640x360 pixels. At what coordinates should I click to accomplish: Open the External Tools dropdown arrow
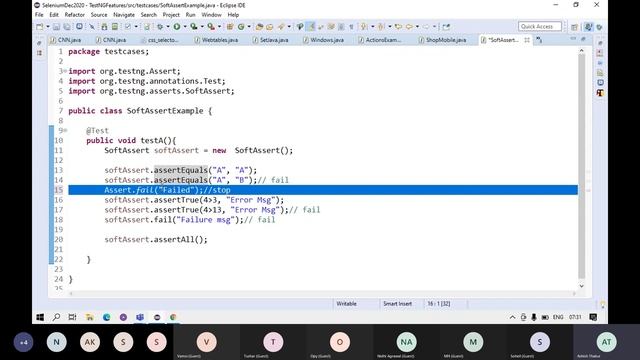coord(219,27)
